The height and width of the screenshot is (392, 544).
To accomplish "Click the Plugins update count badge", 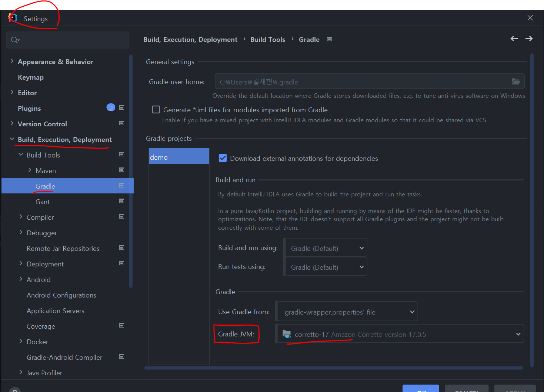I will point(111,107).
